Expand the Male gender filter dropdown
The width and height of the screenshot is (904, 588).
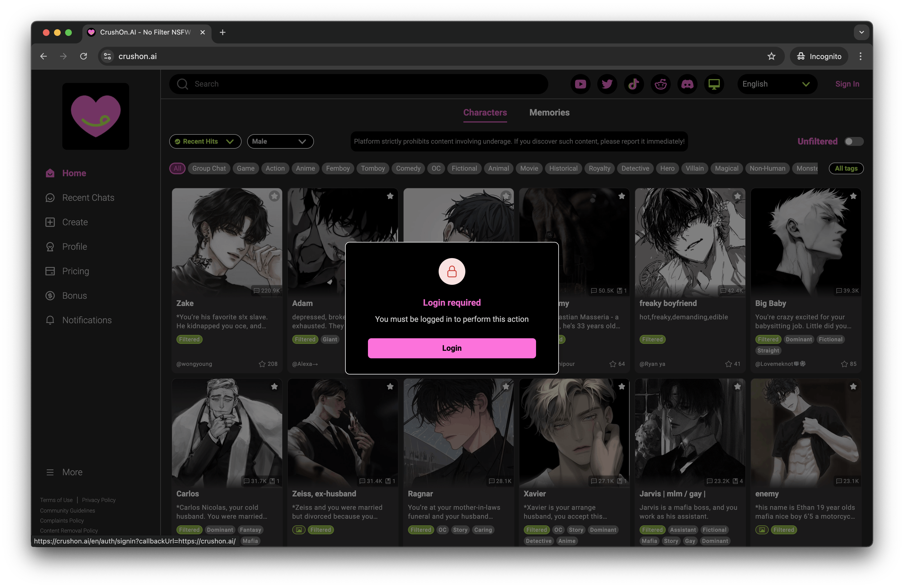pyautogui.click(x=280, y=141)
